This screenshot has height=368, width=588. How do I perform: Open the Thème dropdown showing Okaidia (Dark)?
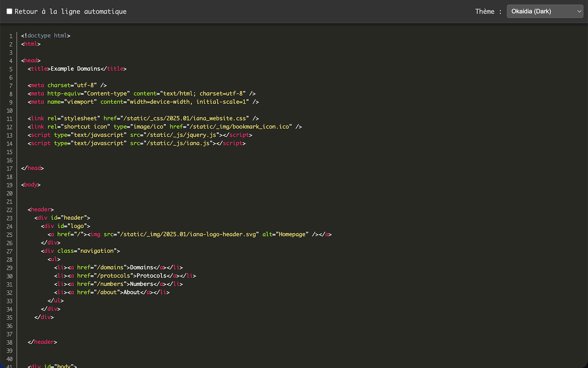point(545,11)
